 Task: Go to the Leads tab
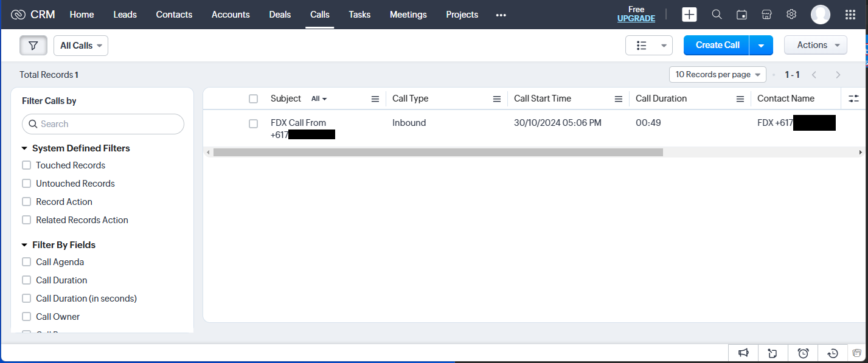pyautogui.click(x=125, y=15)
